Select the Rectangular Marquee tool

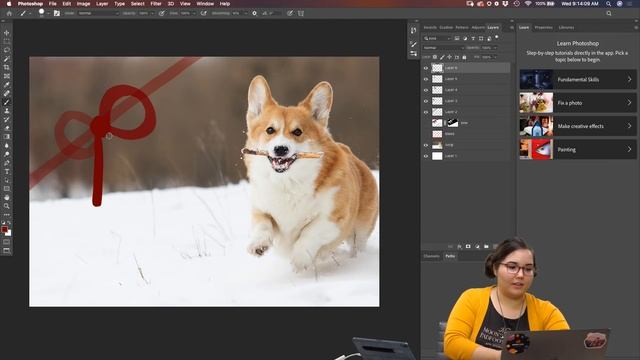(7, 41)
